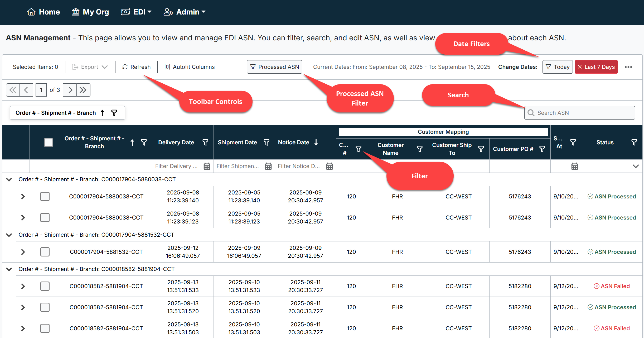Viewport: 644px width, 338px height.
Task: Click the Customer PO # filter icon
Action: [x=542, y=149]
